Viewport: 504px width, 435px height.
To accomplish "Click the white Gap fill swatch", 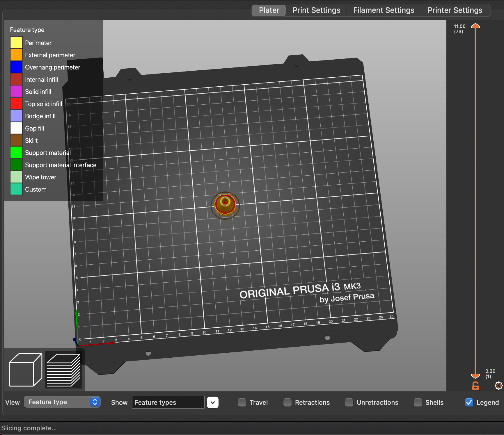I will coord(16,128).
